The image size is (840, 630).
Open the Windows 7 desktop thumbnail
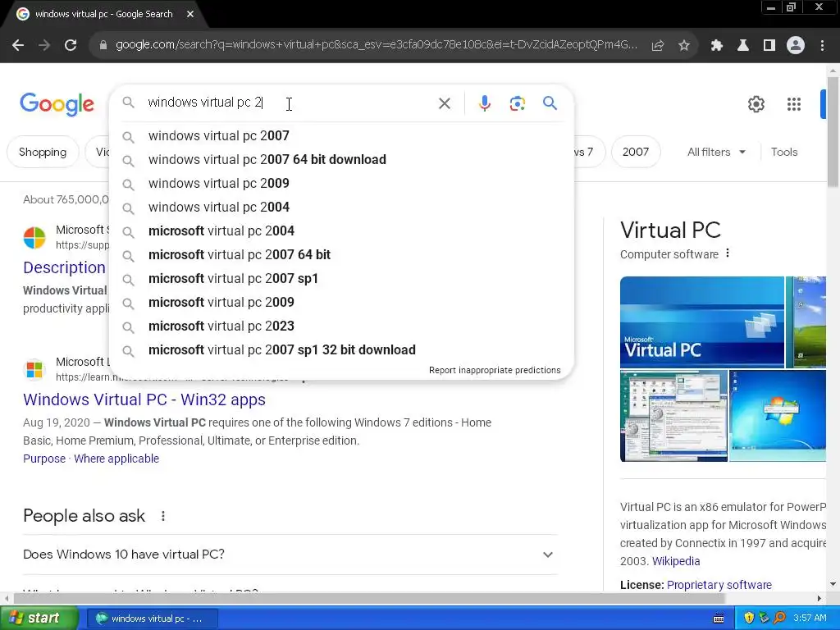click(x=778, y=416)
